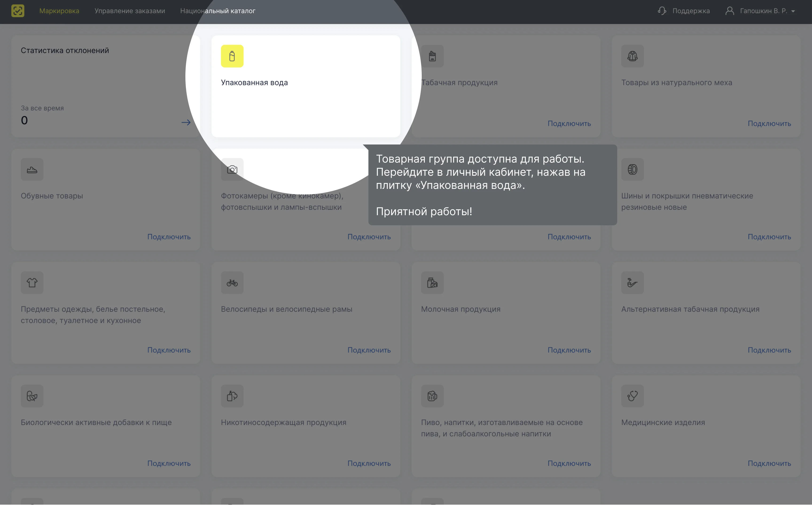This screenshot has width=812, height=507.
Task: Click the Табачная продукция cigarette pack icon
Action: [433, 56]
